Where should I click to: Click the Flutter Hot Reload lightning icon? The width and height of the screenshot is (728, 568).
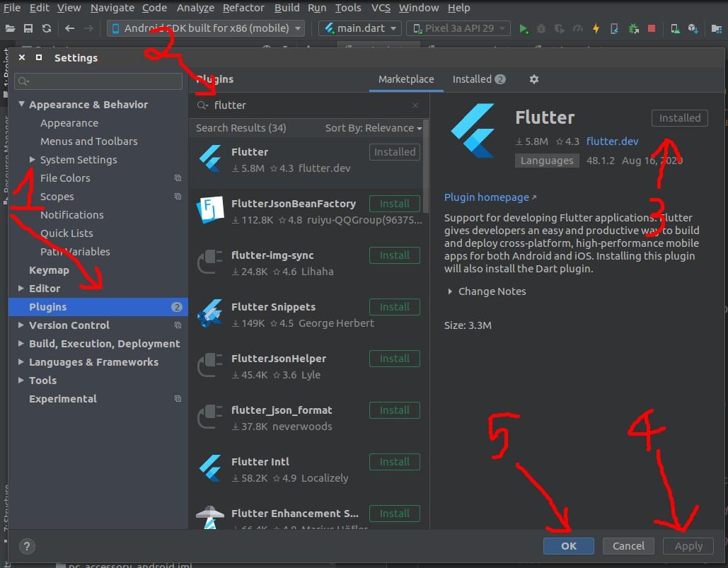[596, 29]
